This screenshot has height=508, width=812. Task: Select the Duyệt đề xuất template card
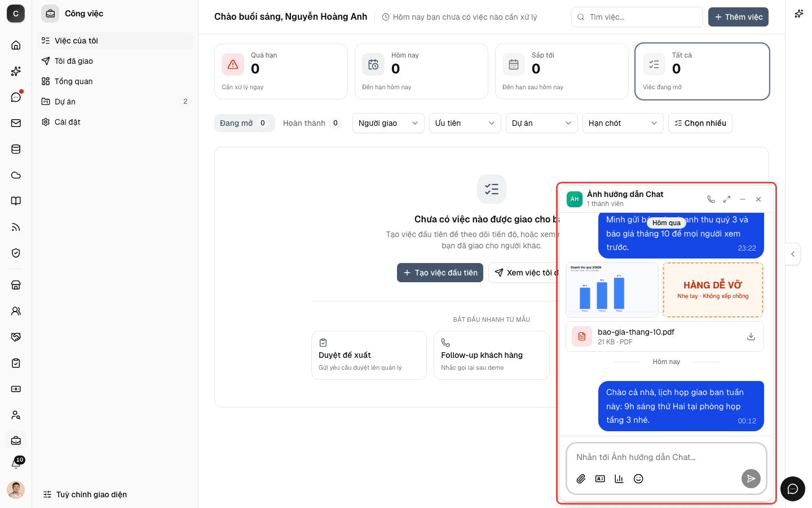pyautogui.click(x=369, y=355)
